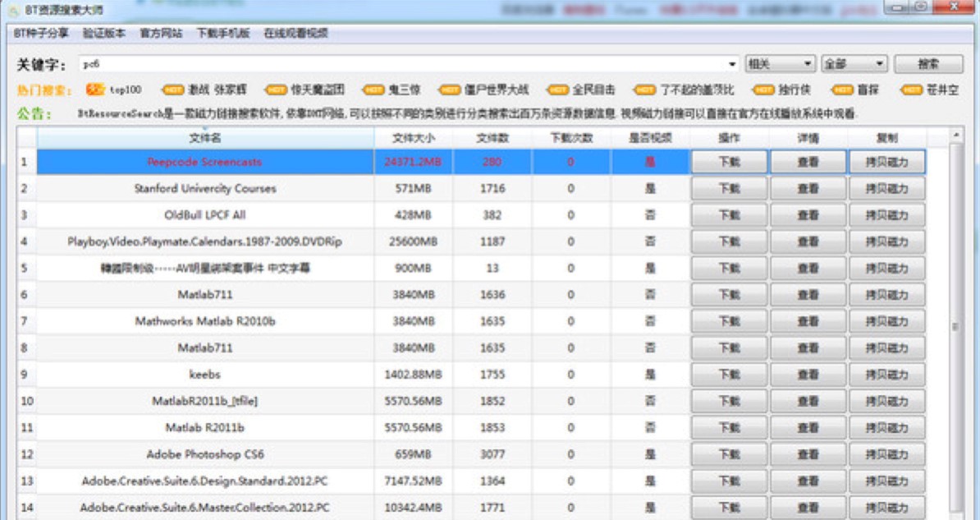This screenshot has height=520, width=980.
Task: Download the Stanford Univercity Courses torrent
Action: click(729, 189)
